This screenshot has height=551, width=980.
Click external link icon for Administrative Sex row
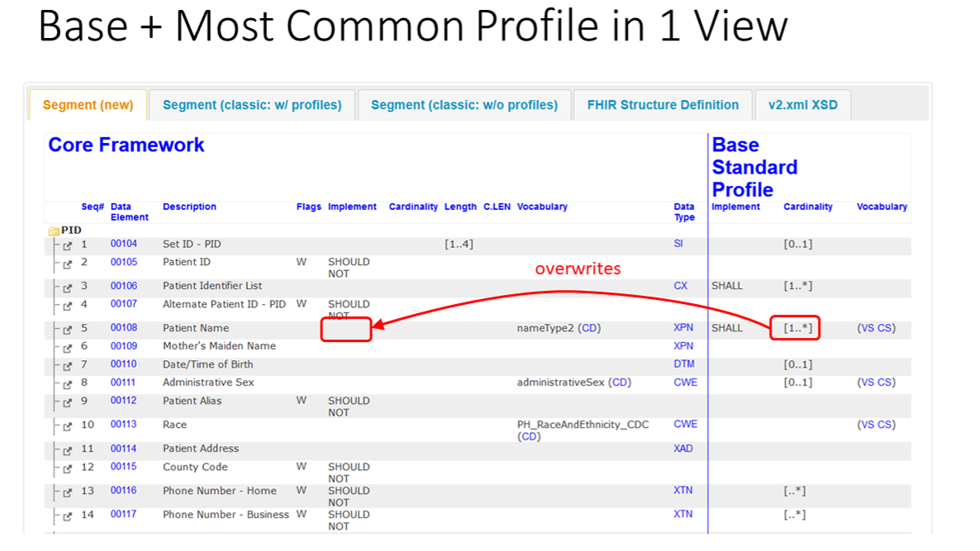coord(68,383)
